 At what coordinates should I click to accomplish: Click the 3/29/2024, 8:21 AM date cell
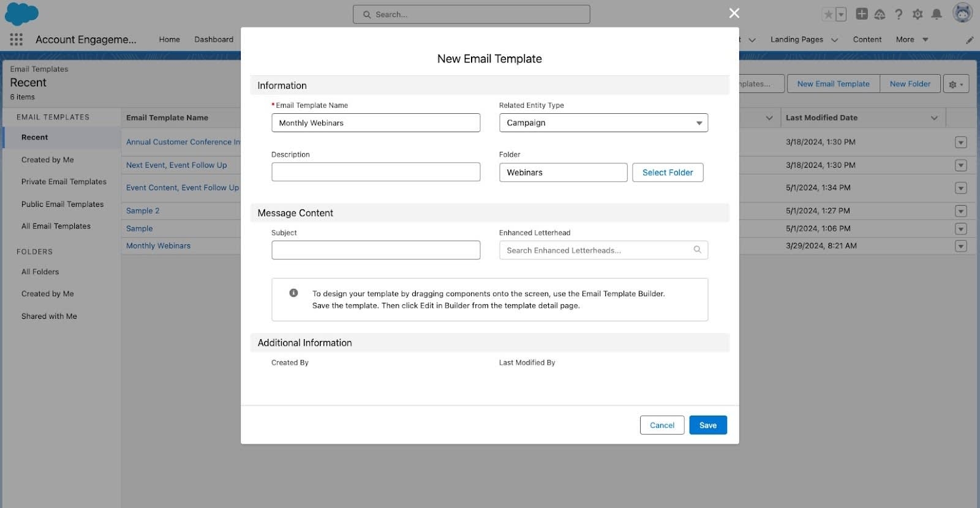[821, 246]
